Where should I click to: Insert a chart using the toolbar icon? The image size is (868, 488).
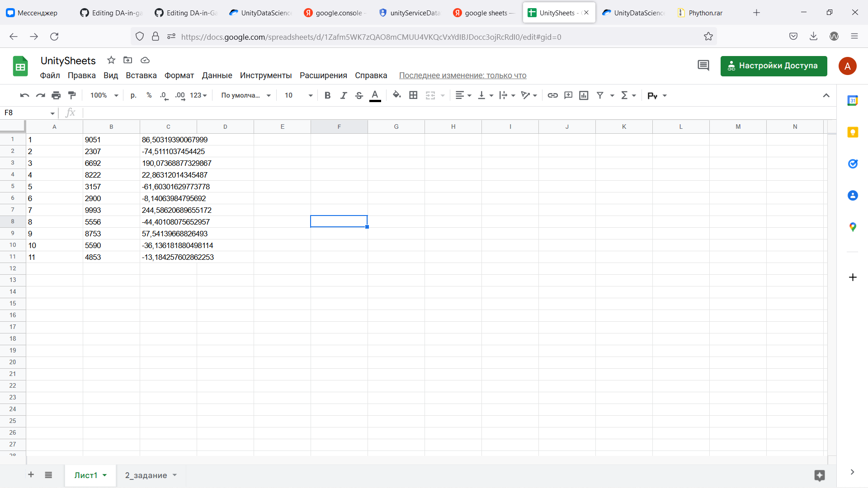(584, 95)
